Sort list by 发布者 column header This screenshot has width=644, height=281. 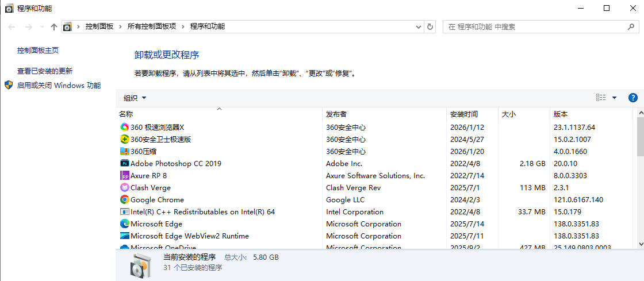point(336,114)
